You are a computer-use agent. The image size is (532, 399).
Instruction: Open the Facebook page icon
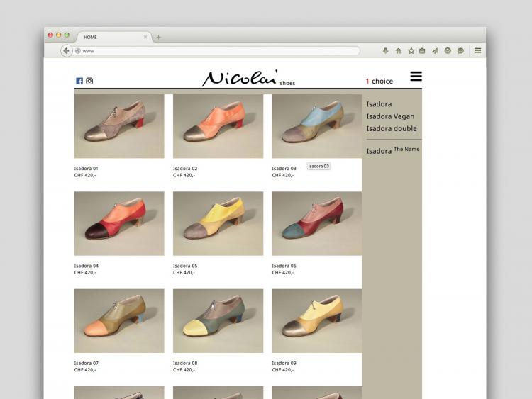pyautogui.click(x=79, y=81)
